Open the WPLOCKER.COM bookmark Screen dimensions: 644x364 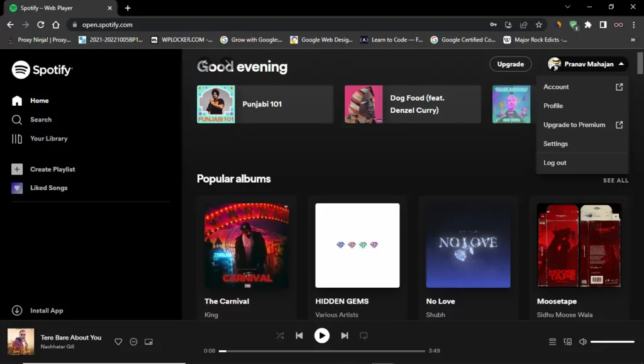(x=182, y=40)
